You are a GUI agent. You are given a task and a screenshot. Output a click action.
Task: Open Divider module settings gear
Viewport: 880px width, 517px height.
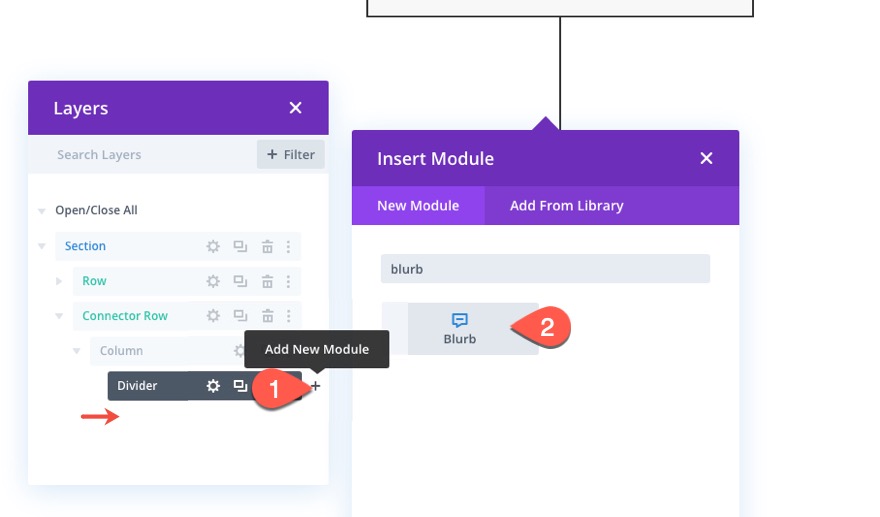click(213, 386)
